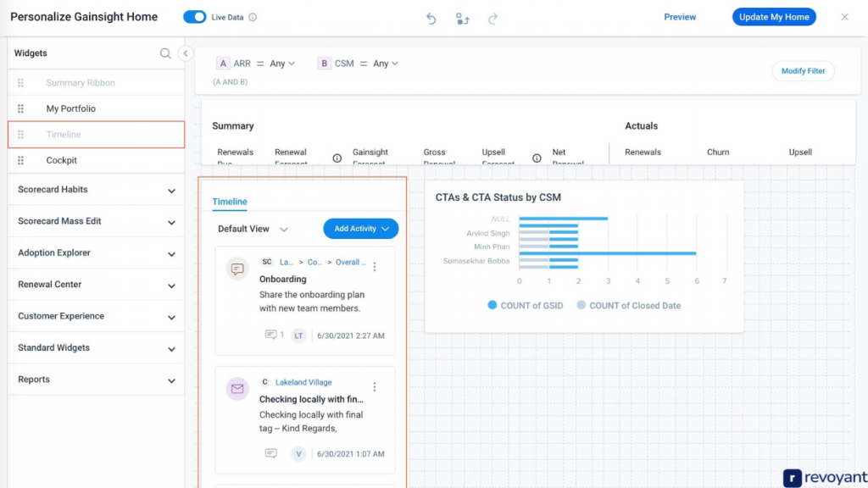
Task: Click the Churn column under Actuals
Action: [718, 152]
